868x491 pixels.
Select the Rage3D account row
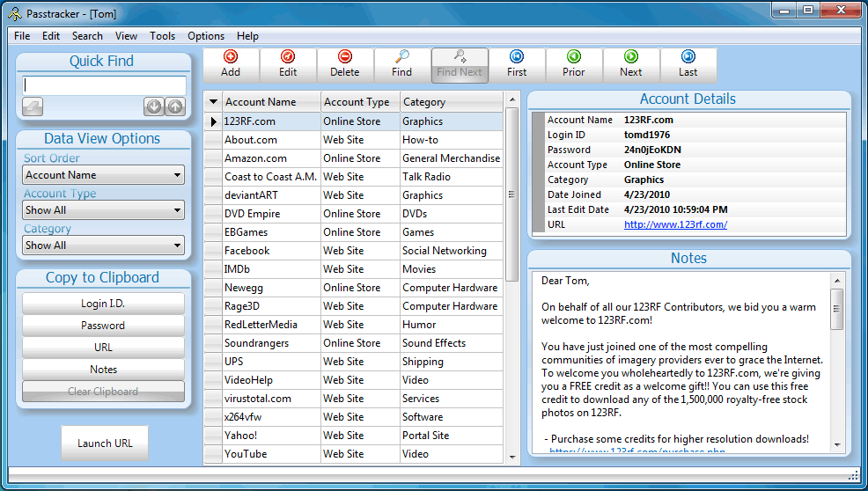354,306
